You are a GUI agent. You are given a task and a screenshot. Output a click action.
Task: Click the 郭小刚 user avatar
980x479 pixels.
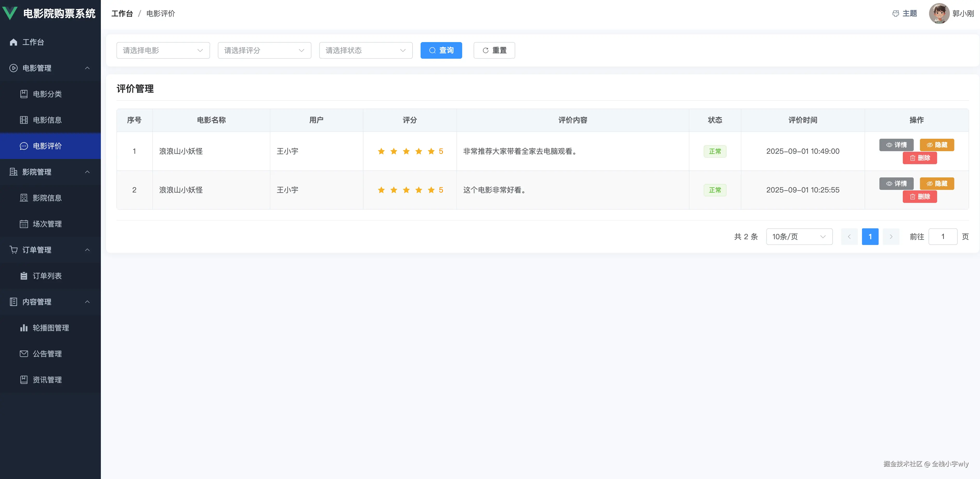(x=938, y=13)
